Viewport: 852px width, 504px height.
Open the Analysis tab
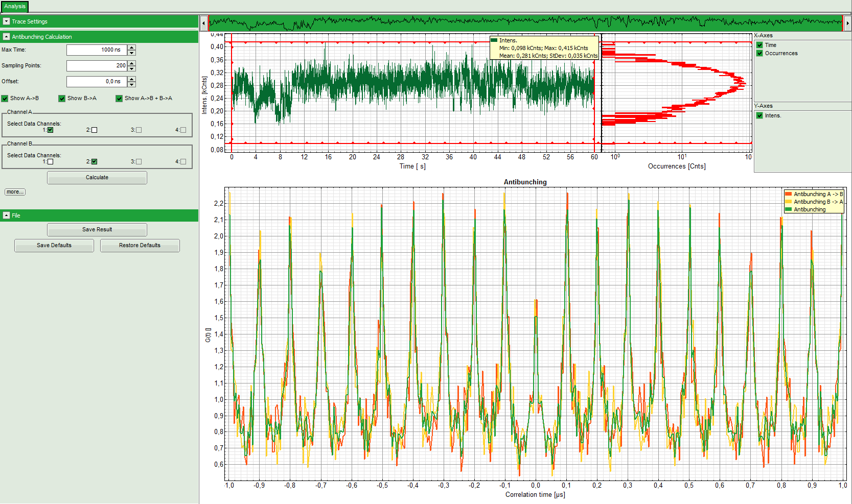(x=14, y=7)
